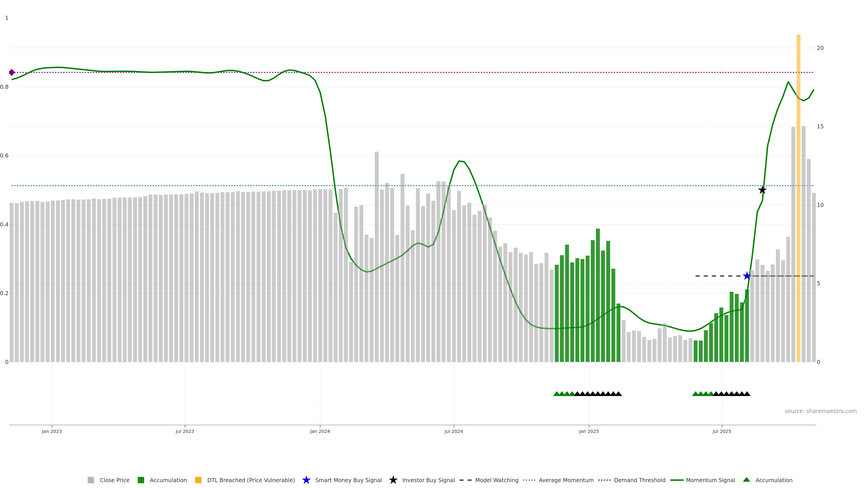Click DTL Breached (Price Vulnerable) legend label
The height and width of the screenshot is (488, 868).
point(251,480)
